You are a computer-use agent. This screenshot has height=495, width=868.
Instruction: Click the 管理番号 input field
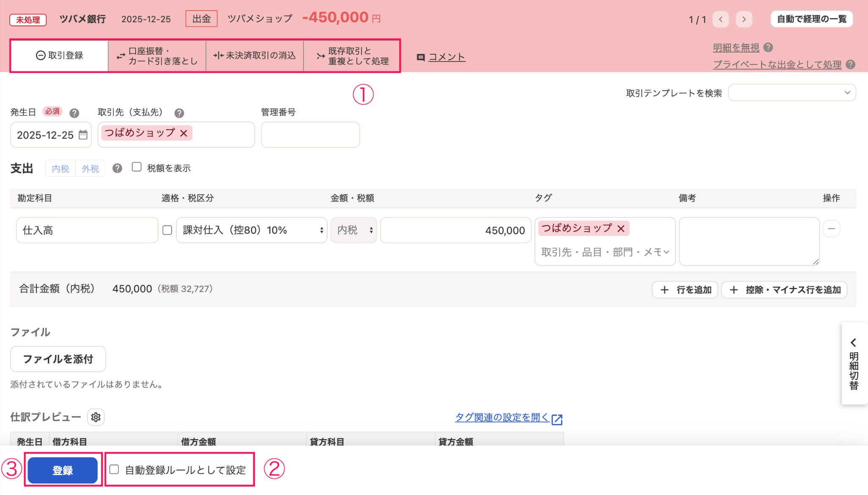(x=310, y=135)
